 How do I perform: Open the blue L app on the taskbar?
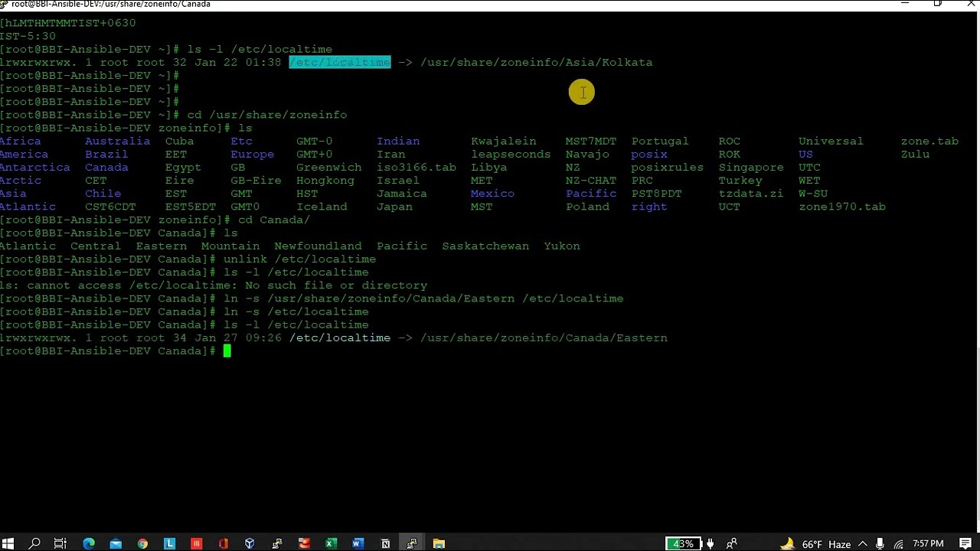(169, 543)
